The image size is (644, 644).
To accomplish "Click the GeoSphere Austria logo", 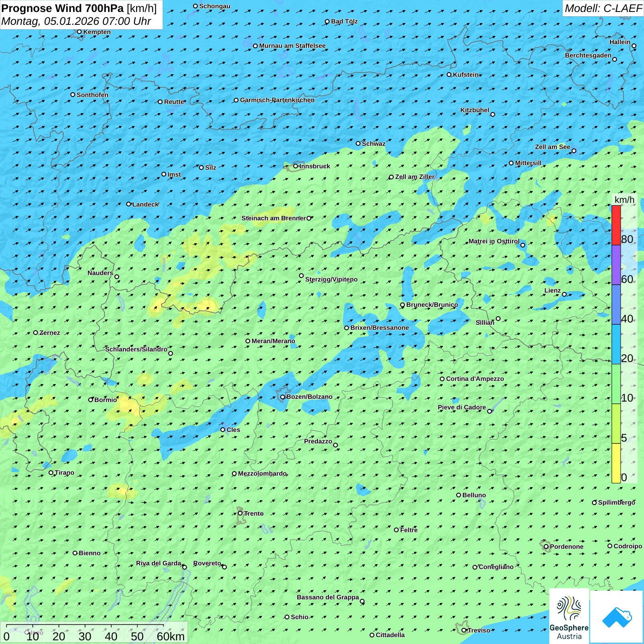I will pos(569,616).
